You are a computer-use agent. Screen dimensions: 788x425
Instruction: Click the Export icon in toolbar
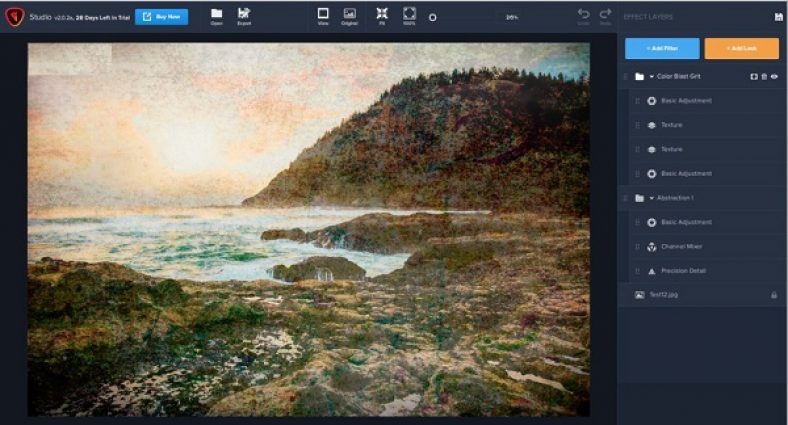point(244,14)
